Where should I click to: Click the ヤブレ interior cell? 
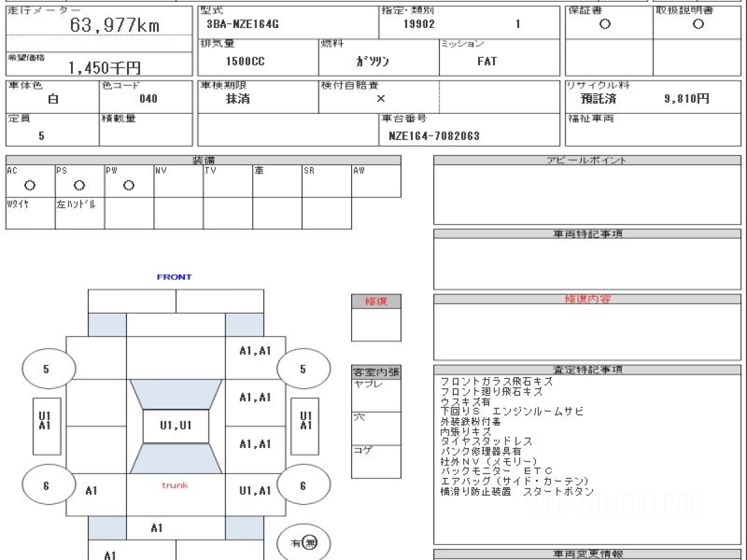tap(376, 396)
